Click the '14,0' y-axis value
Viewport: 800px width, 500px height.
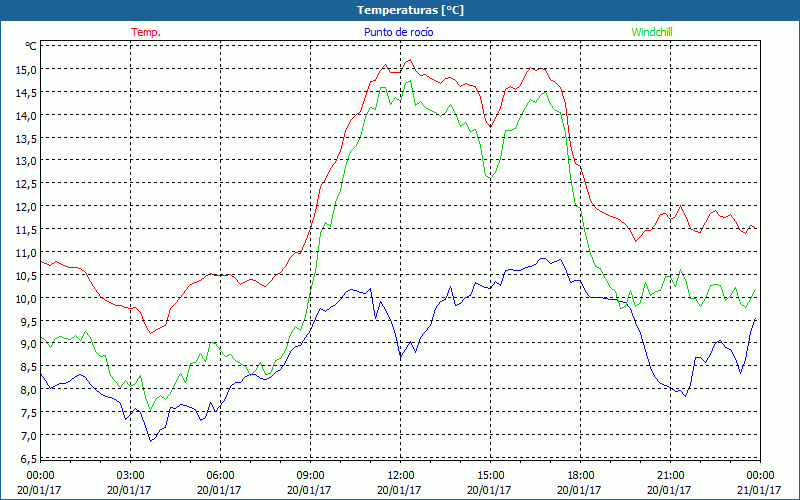point(26,116)
